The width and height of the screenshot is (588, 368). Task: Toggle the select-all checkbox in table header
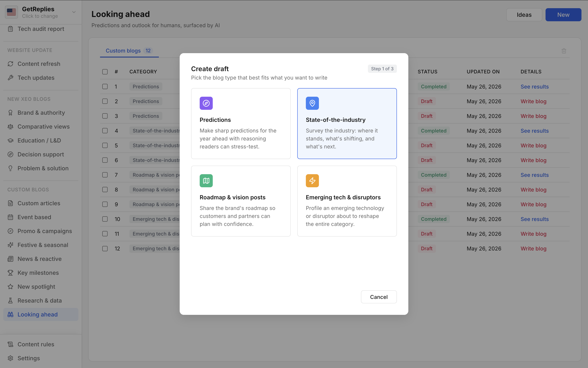105,72
